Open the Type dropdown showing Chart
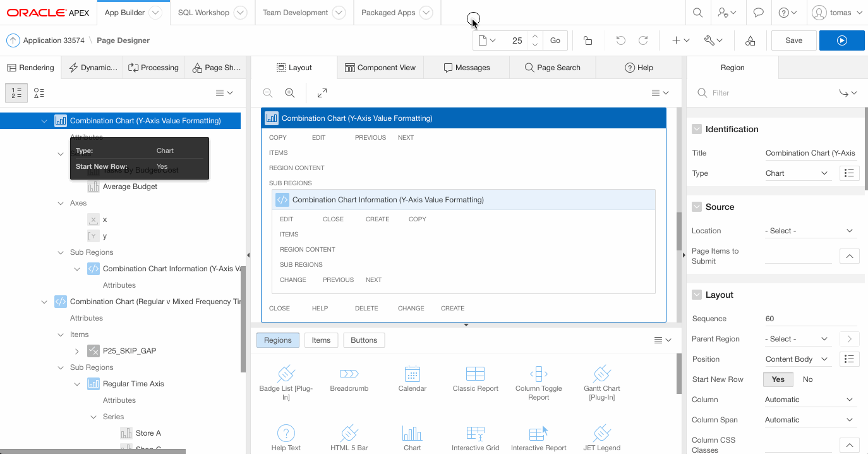 point(797,173)
